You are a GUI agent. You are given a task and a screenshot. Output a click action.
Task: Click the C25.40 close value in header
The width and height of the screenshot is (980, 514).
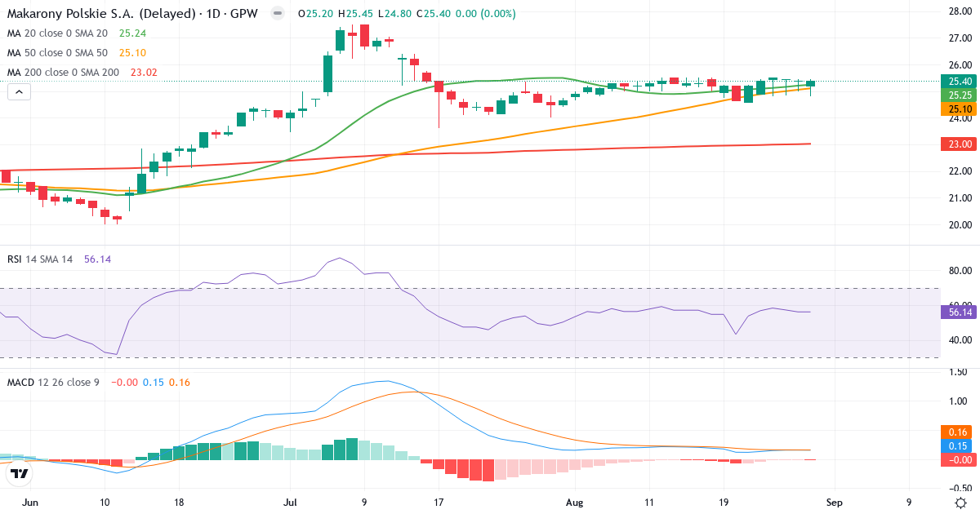(434, 14)
